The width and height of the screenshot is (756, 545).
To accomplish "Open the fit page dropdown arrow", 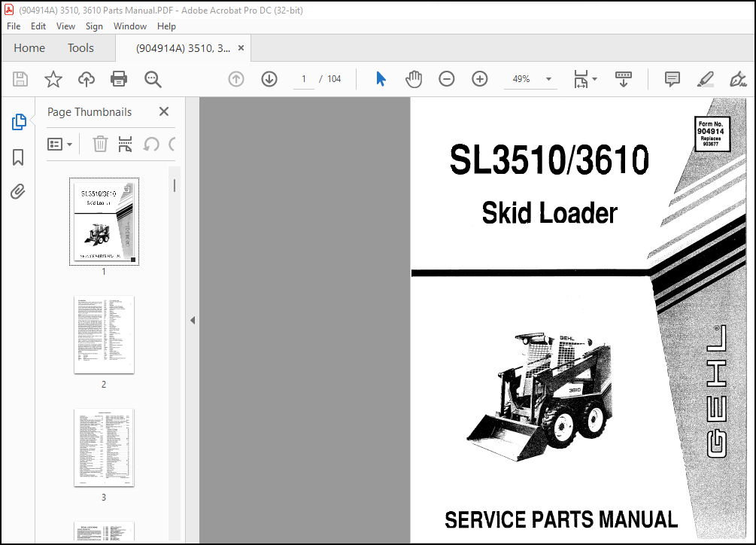I will coord(594,79).
